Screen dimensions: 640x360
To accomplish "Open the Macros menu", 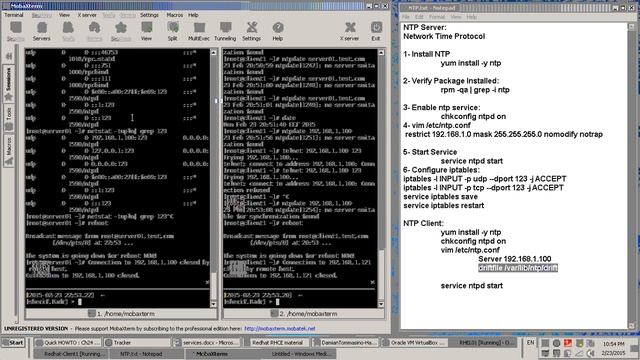I will click(x=175, y=15).
